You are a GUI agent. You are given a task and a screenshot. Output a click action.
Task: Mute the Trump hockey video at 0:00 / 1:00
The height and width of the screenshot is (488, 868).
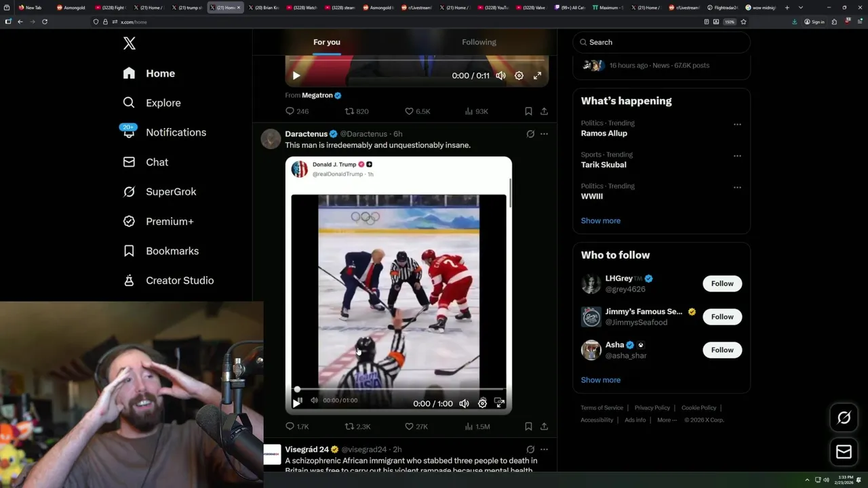(x=464, y=403)
